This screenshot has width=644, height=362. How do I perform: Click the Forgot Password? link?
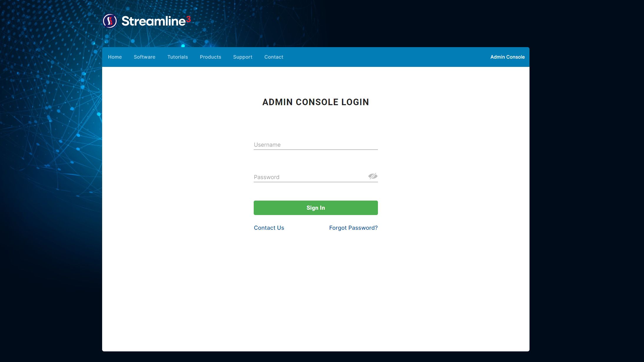(x=353, y=227)
